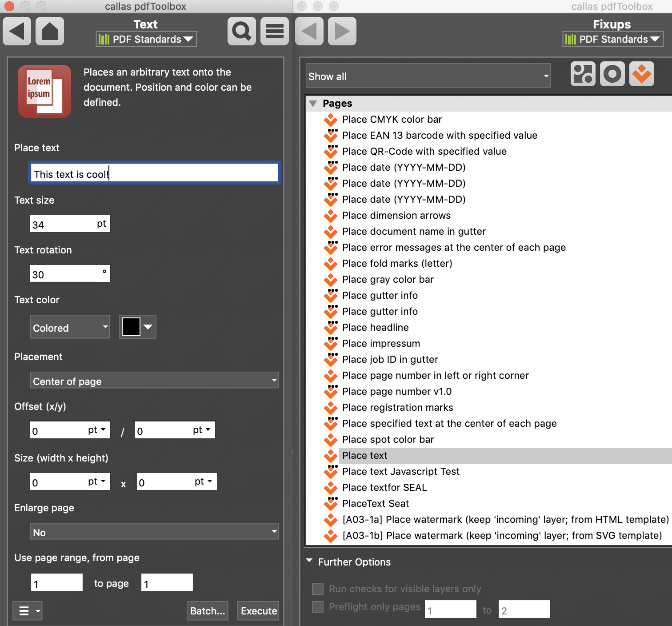Click the Lorem ipsum text fixup icon

[x=44, y=92]
